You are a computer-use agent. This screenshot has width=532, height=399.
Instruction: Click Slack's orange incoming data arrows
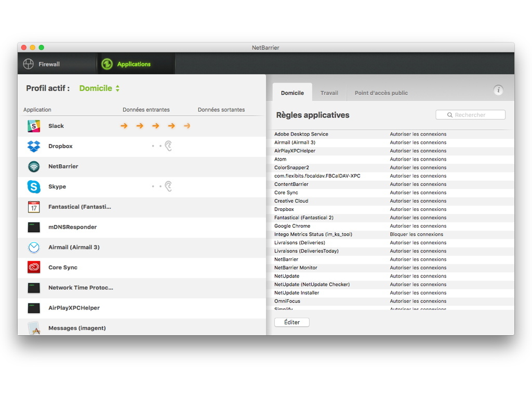tap(155, 126)
